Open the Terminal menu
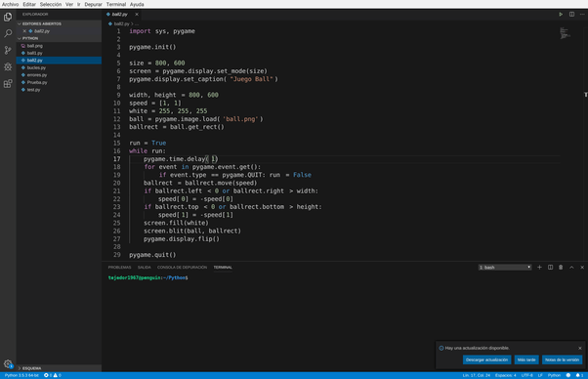588x379 pixels. 116,5
